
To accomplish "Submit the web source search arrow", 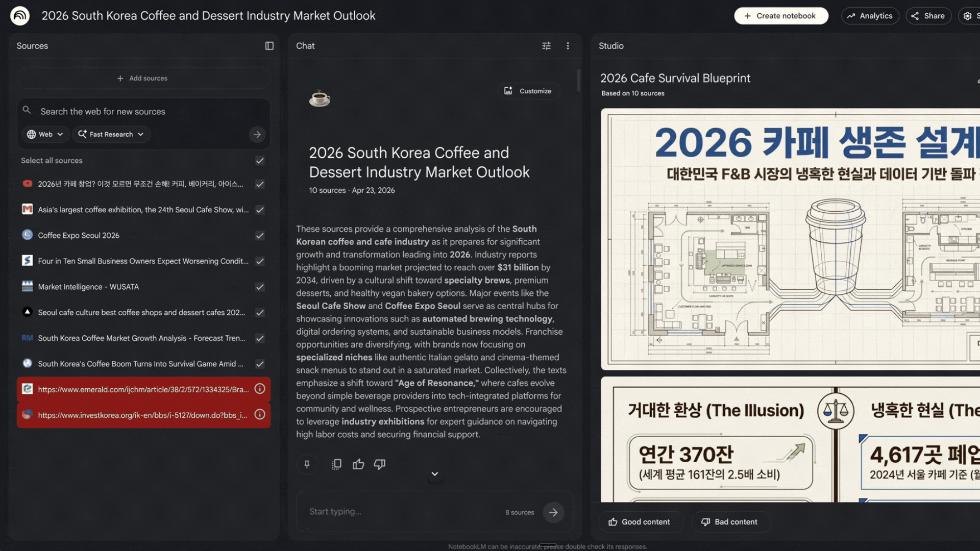I will [257, 134].
